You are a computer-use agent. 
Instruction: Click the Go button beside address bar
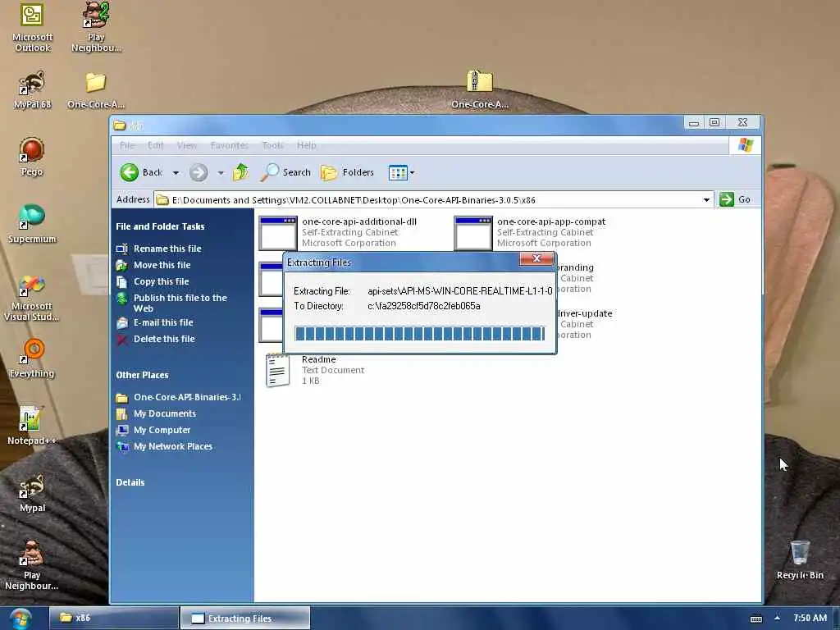(735, 200)
